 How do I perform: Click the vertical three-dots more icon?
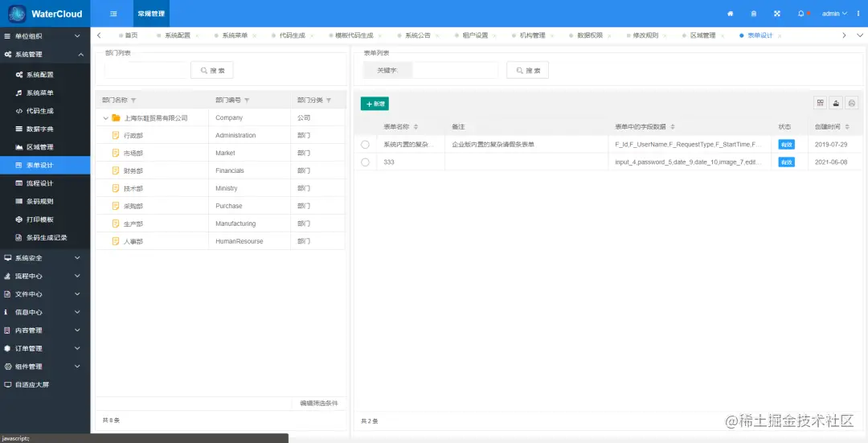point(858,14)
